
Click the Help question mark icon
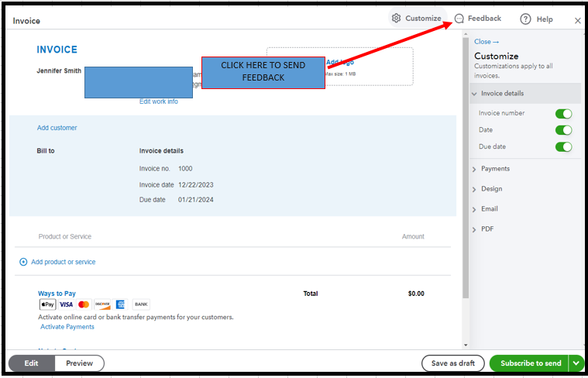[525, 19]
